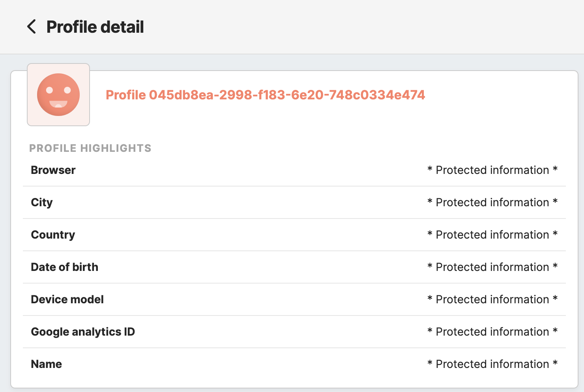This screenshot has height=392, width=584.
Task: Click Browser protected information value
Action: (x=492, y=170)
